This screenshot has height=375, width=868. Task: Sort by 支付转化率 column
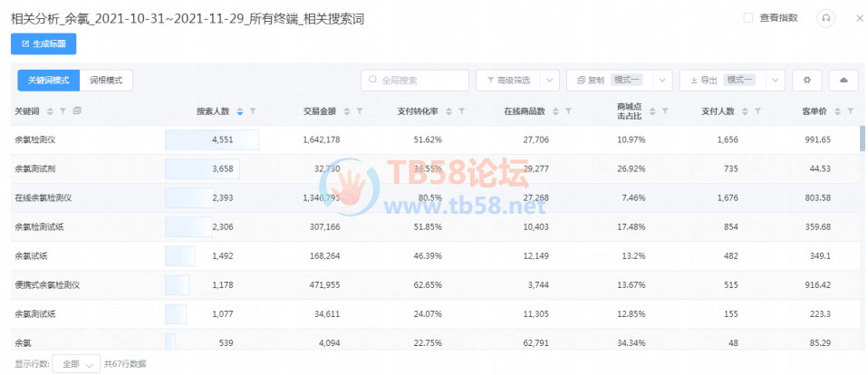(448, 111)
